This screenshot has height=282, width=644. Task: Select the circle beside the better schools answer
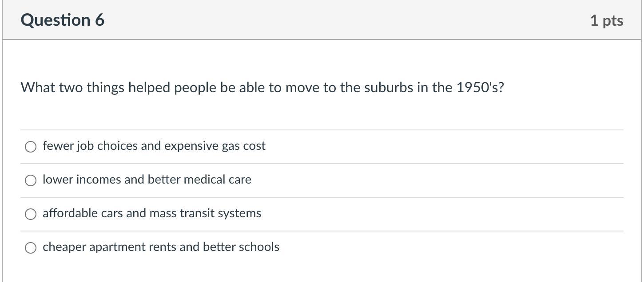point(31,248)
